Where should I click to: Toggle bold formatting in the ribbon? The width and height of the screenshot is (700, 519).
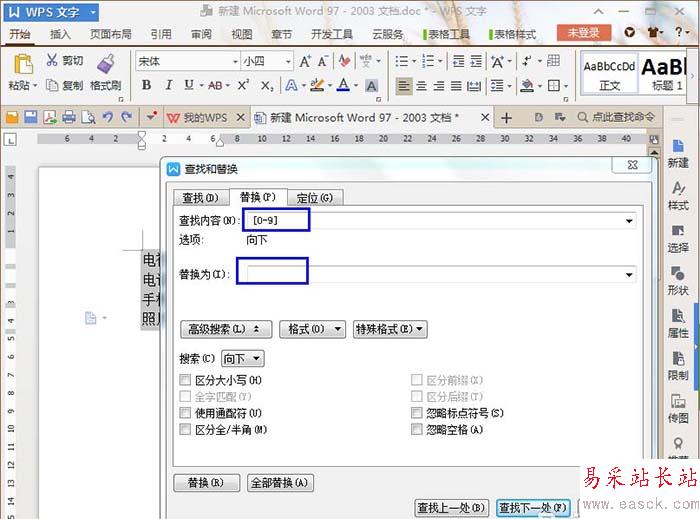[x=147, y=85]
